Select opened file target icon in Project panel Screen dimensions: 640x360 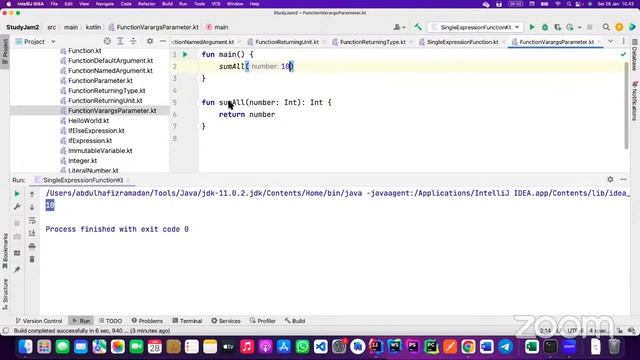pos(107,42)
